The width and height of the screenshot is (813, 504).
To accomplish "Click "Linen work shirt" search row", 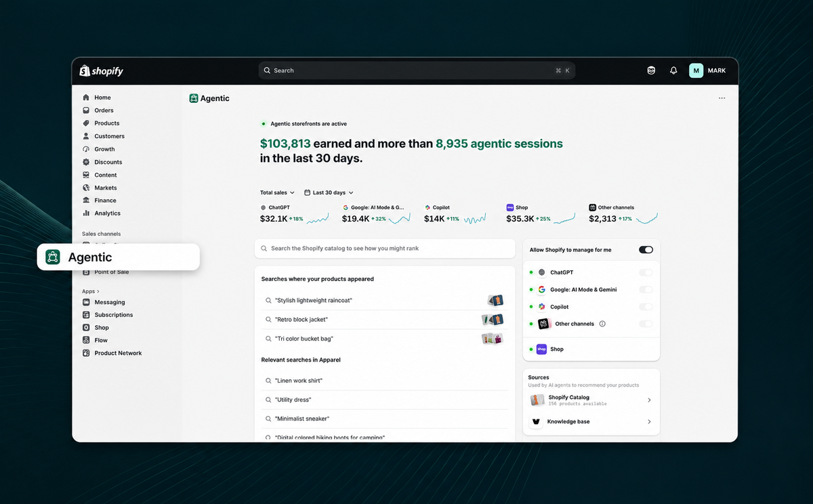I will (385, 381).
